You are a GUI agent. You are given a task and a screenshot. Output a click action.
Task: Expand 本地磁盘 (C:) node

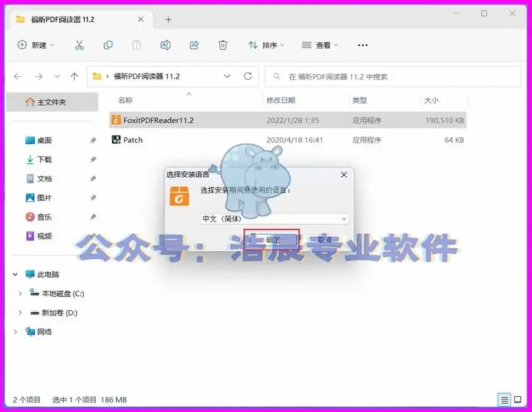pyautogui.click(x=20, y=293)
